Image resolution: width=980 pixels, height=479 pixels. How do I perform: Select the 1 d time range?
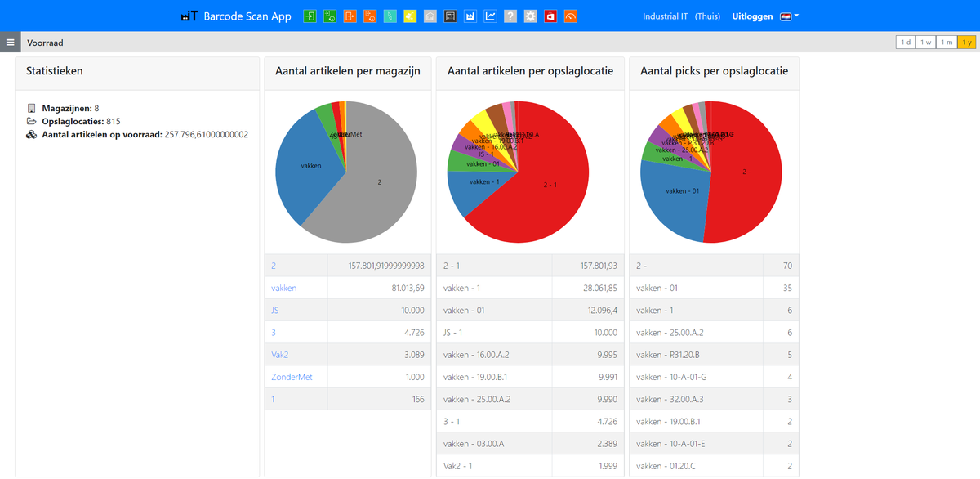point(904,42)
